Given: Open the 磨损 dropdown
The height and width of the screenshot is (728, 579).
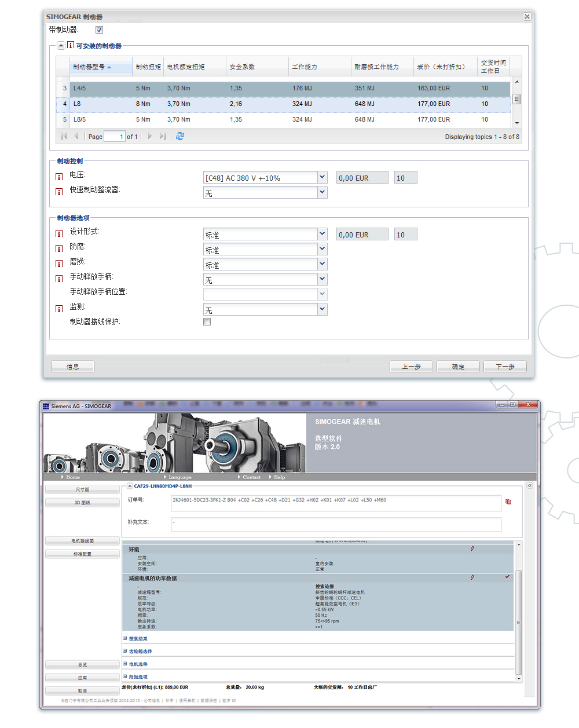Looking at the screenshot, I should (323, 264).
